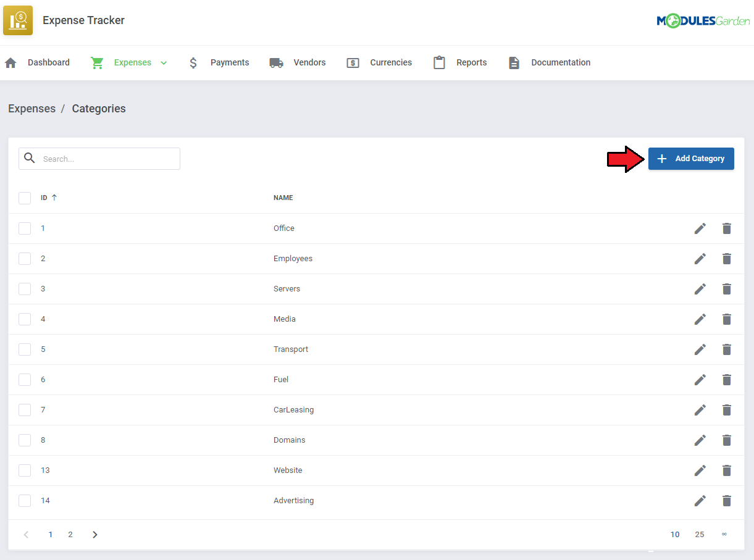Click the ModulesGarden logo

pyautogui.click(x=703, y=21)
